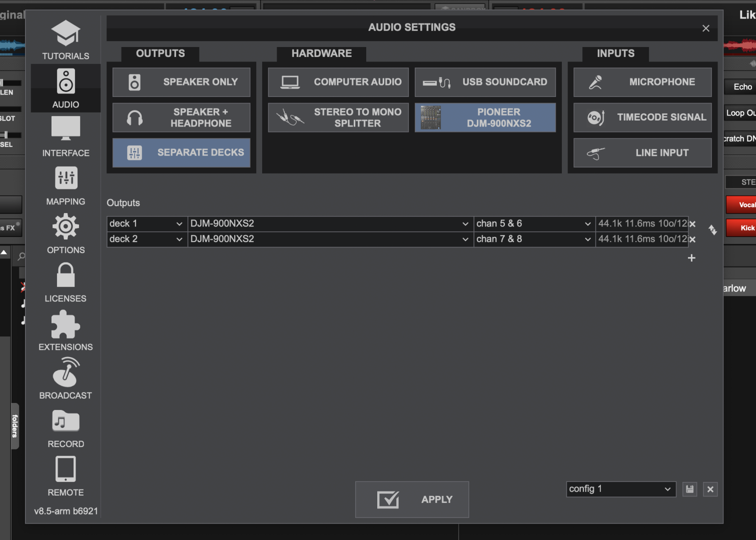Remove the deck 1 output row
The image size is (756, 540).
(692, 224)
